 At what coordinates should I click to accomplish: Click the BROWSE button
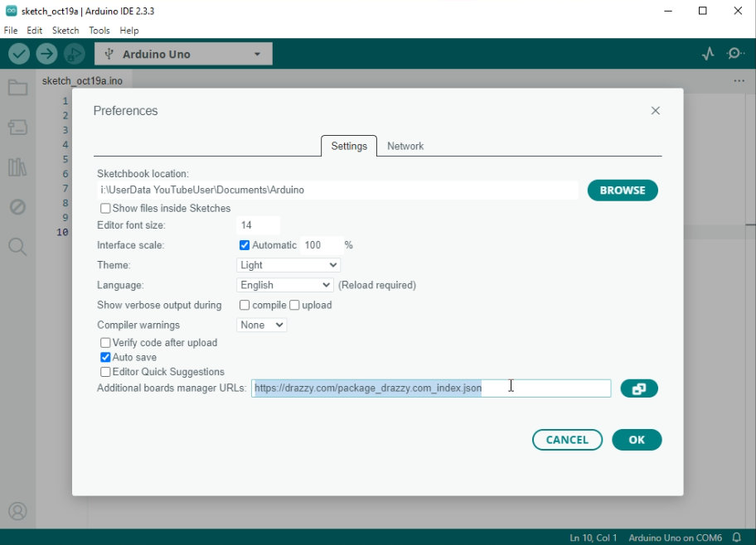623,191
